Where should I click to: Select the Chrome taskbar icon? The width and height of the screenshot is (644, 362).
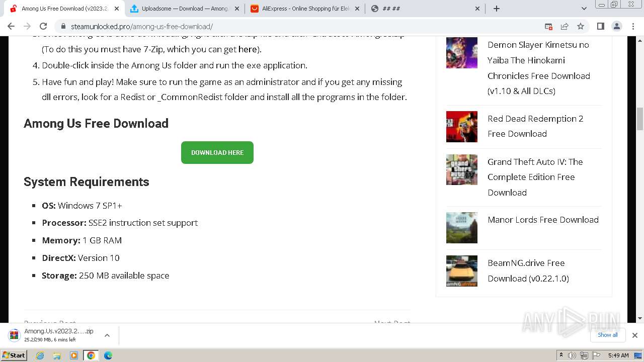(x=91, y=355)
